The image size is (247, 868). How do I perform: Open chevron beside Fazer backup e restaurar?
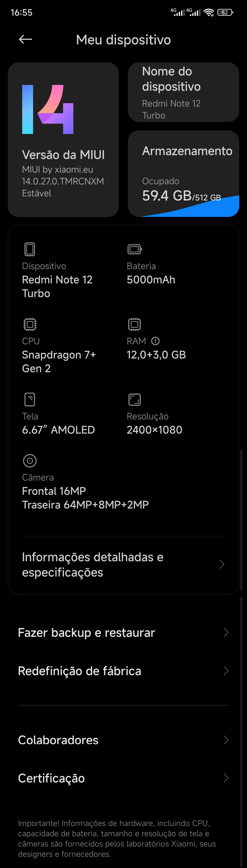tap(226, 632)
